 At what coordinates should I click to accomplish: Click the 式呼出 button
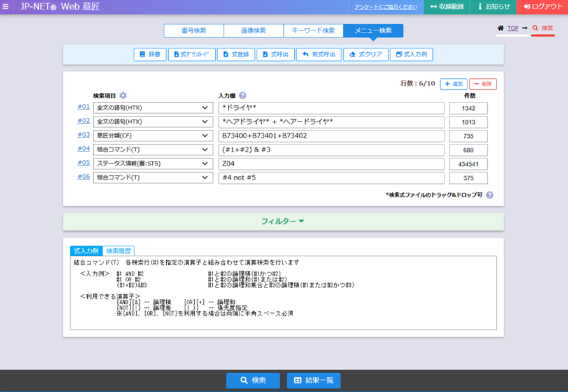(x=276, y=54)
